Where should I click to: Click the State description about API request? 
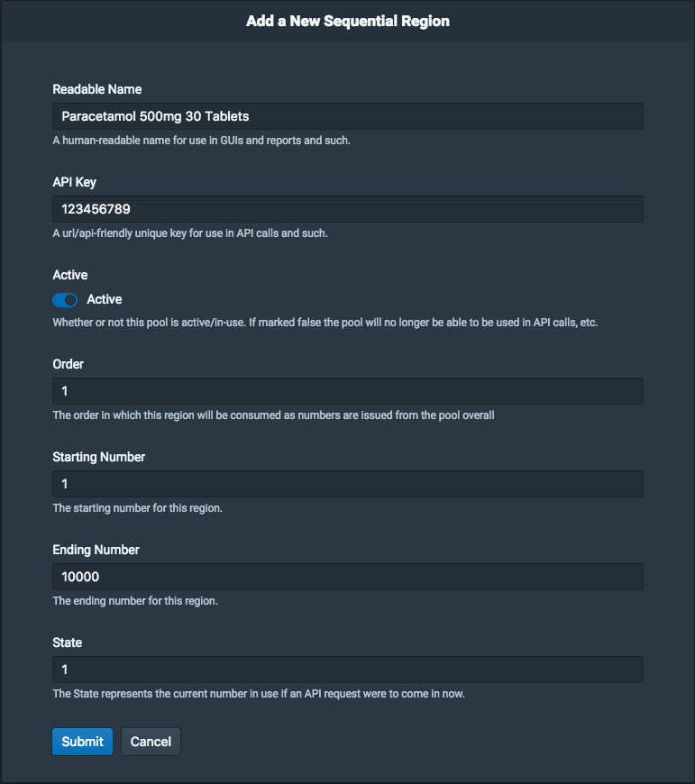(259, 694)
